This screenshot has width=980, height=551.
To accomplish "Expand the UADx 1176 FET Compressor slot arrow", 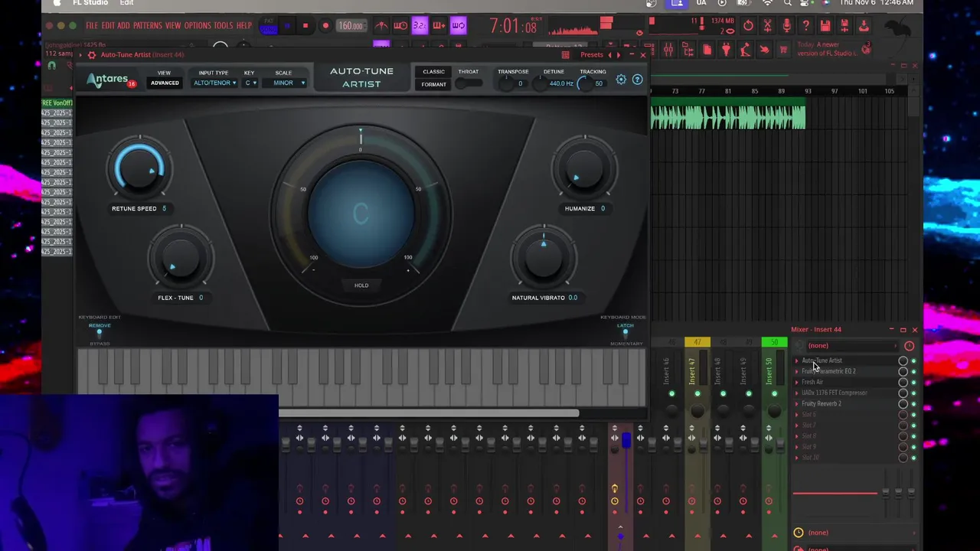I will coord(796,393).
